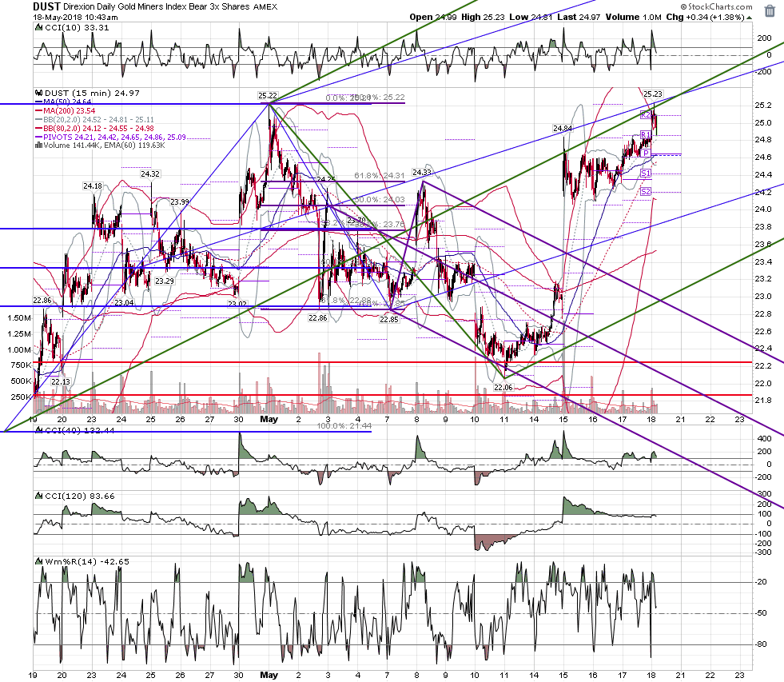This screenshot has width=784, height=682.
Task: Click the 50.0%: 24.03 Fibonacci label
Action: [x=379, y=200]
